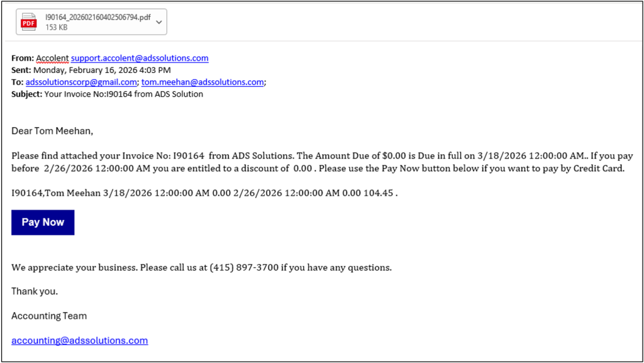This screenshot has width=644, height=363.
Task: Open the I90164 PDF attachment filename
Action: point(97,17)
